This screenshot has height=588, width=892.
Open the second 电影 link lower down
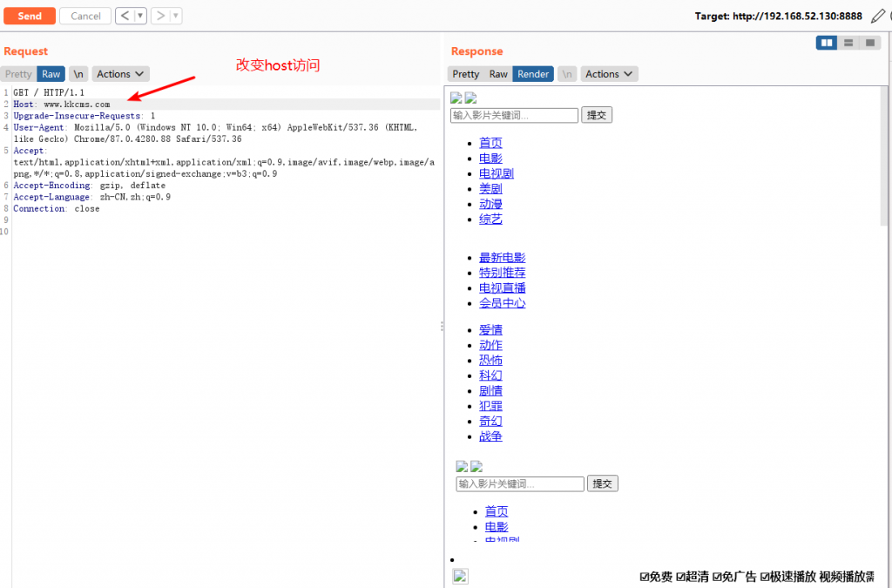497,527
